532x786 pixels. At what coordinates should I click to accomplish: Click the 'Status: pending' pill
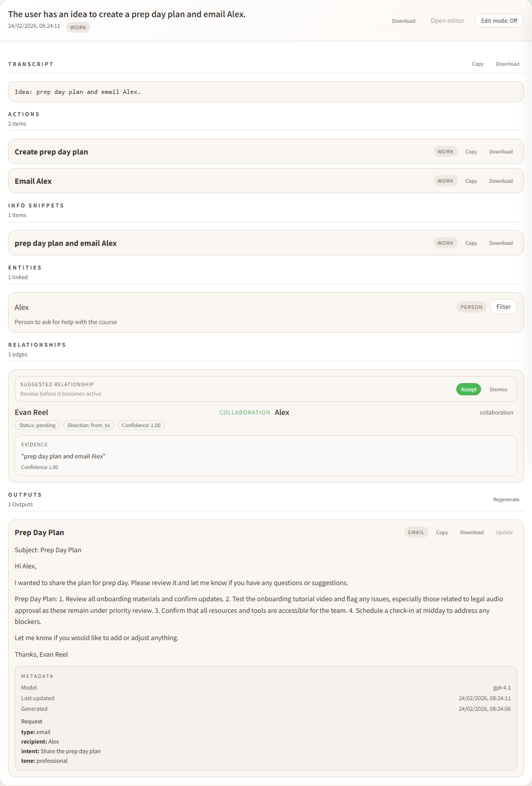click(x=37, y=425)
